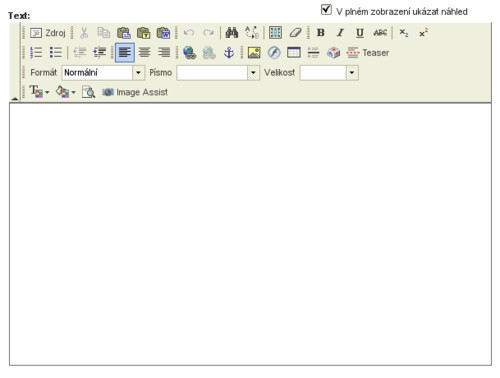
Task: Select left text alignment
Action: (x=125, y=53)
